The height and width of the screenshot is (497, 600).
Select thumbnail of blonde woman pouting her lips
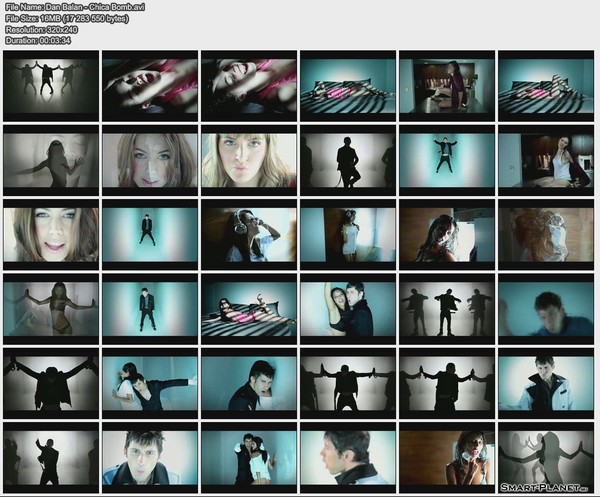pyautogui.click(x=249, y=160)
